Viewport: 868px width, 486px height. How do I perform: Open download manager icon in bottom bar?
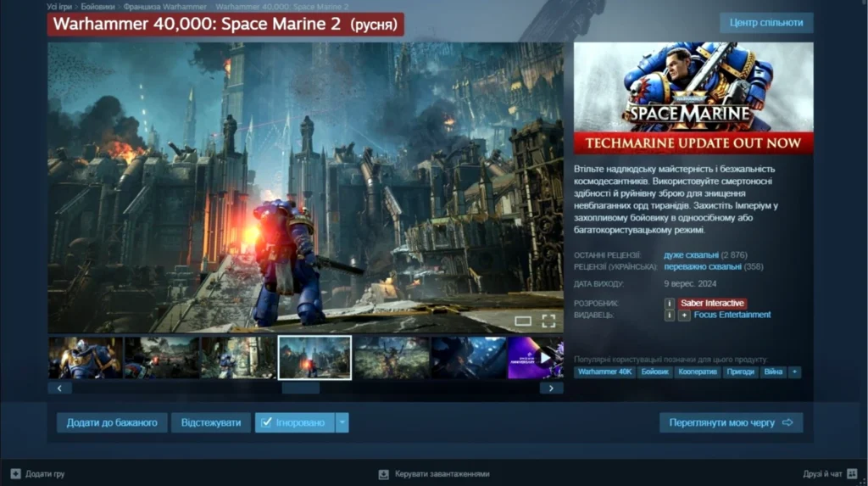click(383, 473)
